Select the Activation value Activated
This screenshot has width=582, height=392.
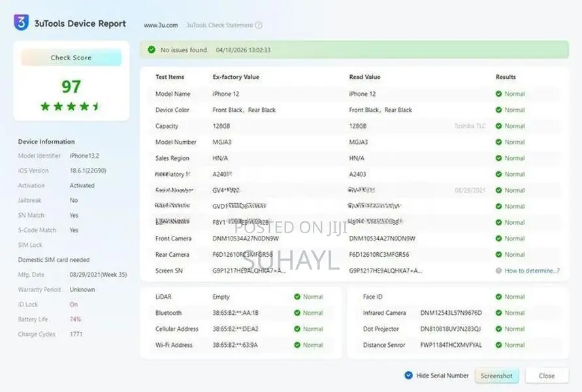click(x=82, y=186)
